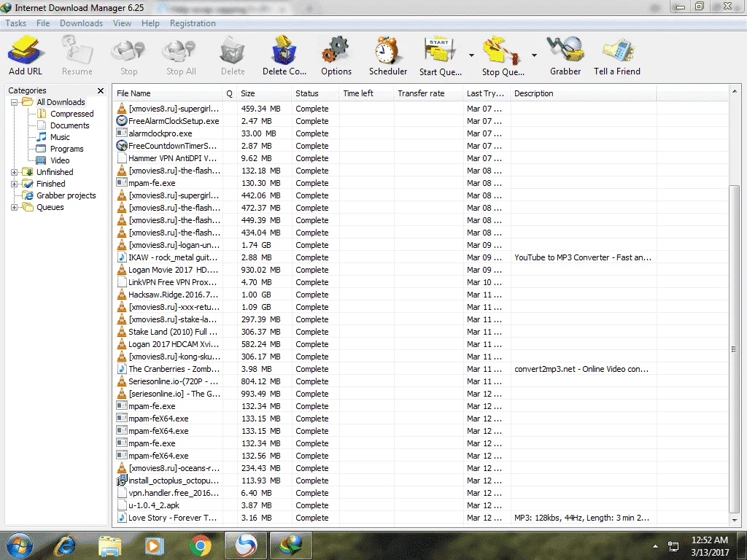
Task: Open the Help menu
Action: pos(150,23)
